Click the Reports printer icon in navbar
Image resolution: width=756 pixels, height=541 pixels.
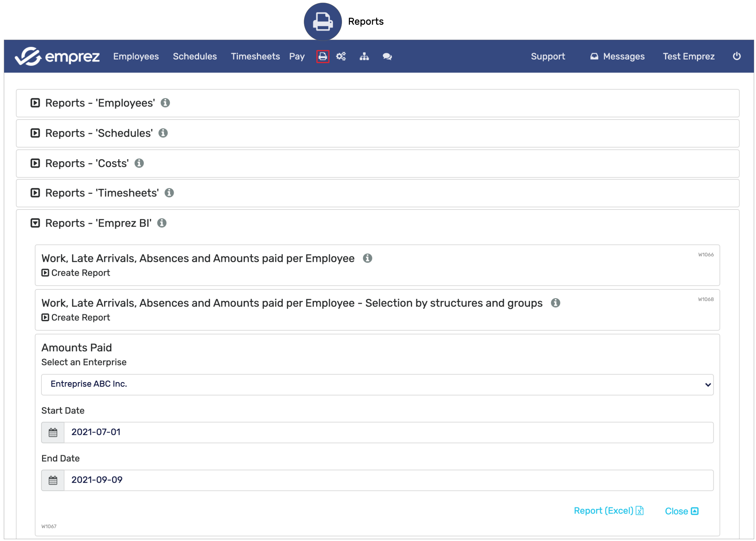point(322,56)
